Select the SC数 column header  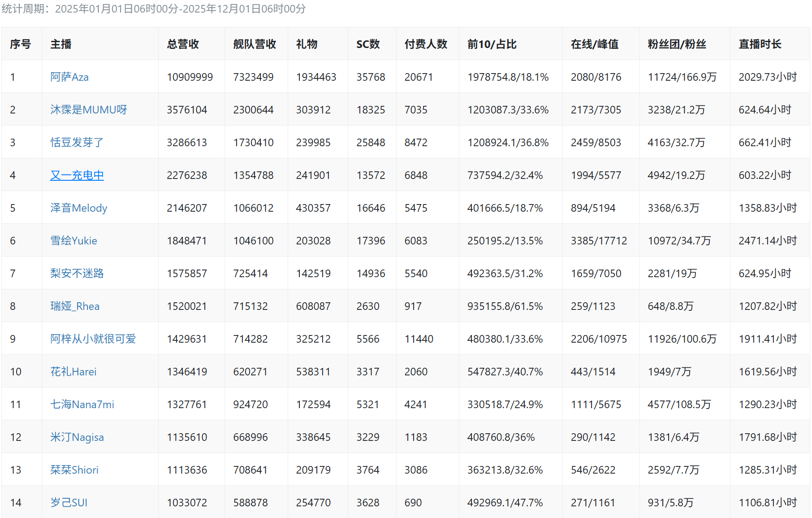coord(367,44)
